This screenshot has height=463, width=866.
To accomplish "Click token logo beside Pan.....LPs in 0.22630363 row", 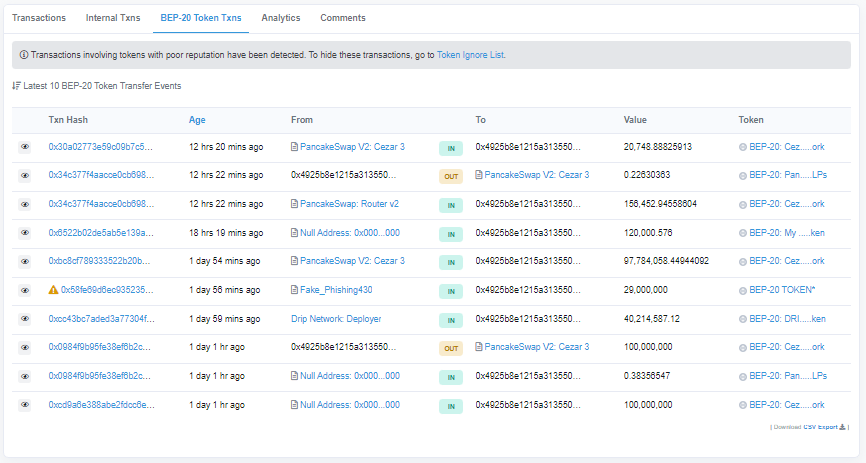I will coord(743,176).
